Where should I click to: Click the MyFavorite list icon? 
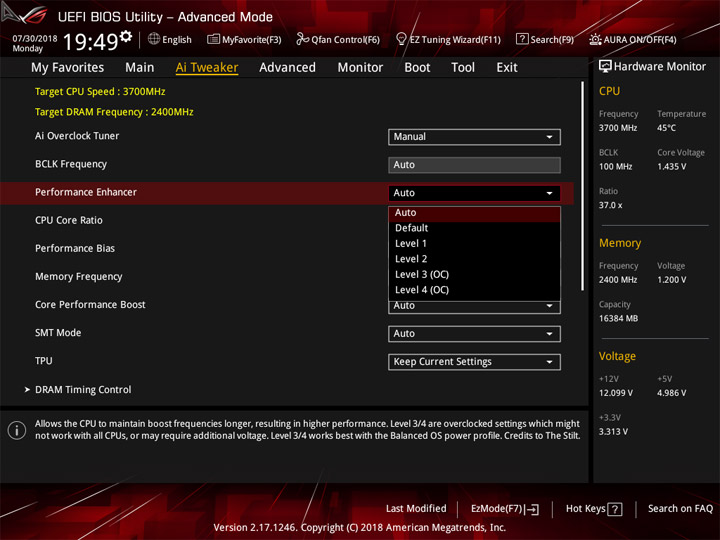pyautogui.click(x=213, y=39)
